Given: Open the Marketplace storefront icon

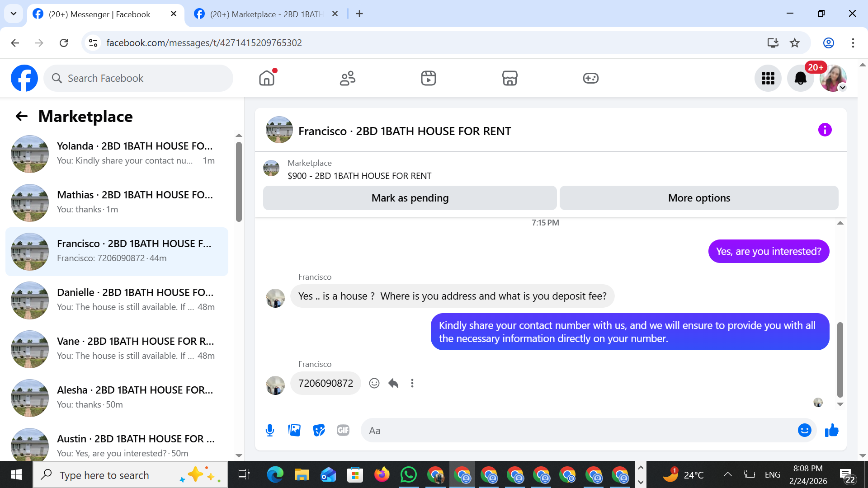Looking at the screenshot, I should (509, 78).
